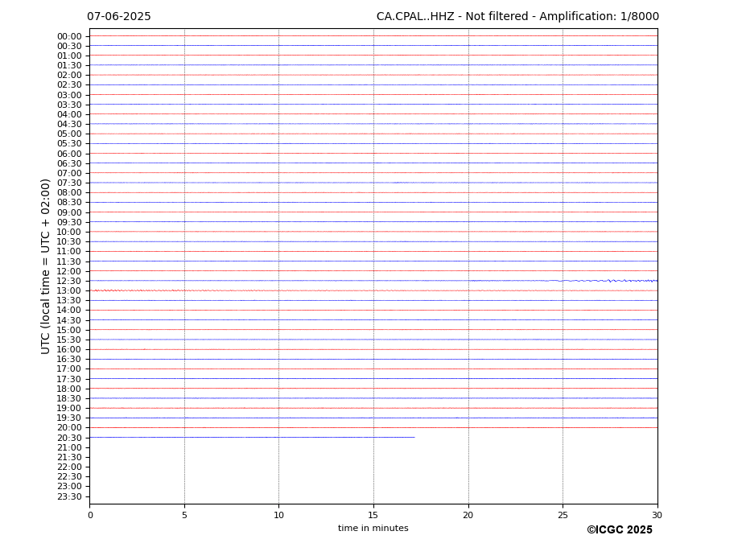Click the 12:30 row label

[x=69, y=281]
